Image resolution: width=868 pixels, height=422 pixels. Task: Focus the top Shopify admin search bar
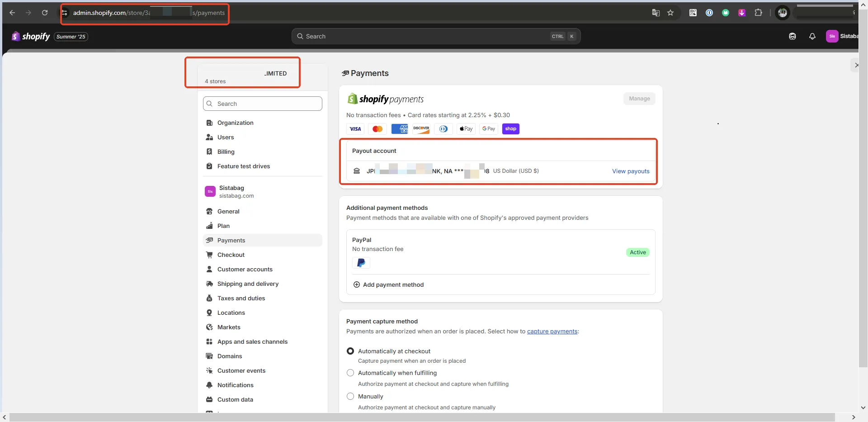coord(436,36)
